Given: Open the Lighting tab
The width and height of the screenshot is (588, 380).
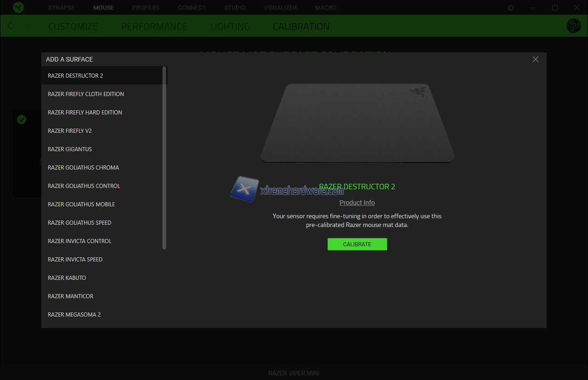Looking at the screenshot, I should point(230,27).
